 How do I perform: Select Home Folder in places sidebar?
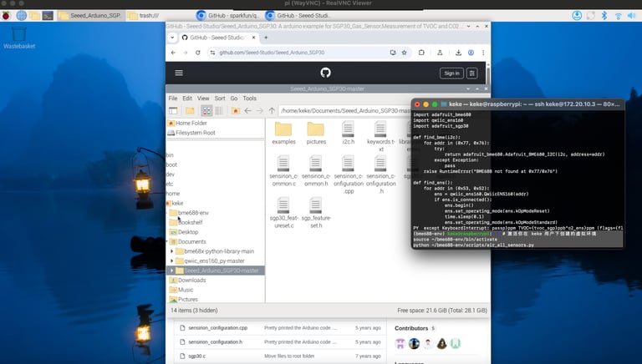pyautogui.click(x=187, y=123)
